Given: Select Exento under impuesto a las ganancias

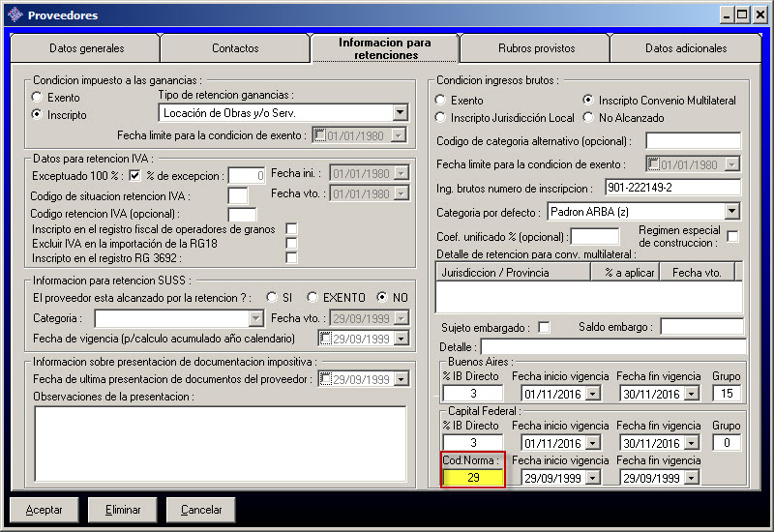Looking at the screenshot, I should click(38, 98).
